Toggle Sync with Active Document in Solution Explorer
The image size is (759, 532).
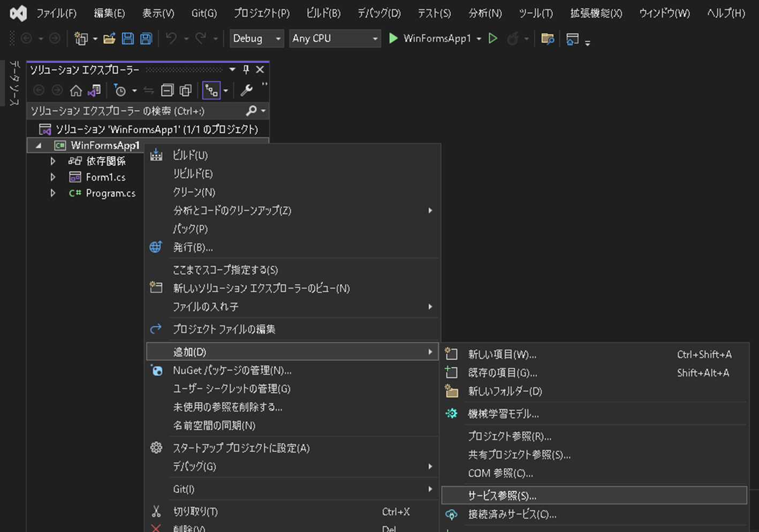pos(148,90)
